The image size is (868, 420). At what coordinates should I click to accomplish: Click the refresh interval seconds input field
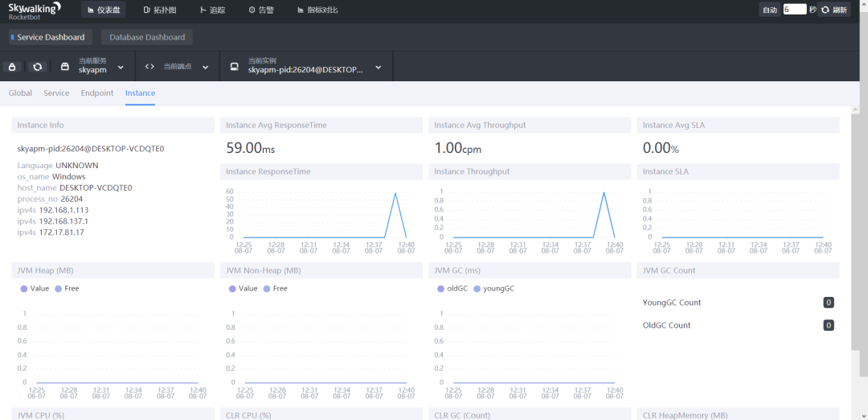[x=794, y=10]
